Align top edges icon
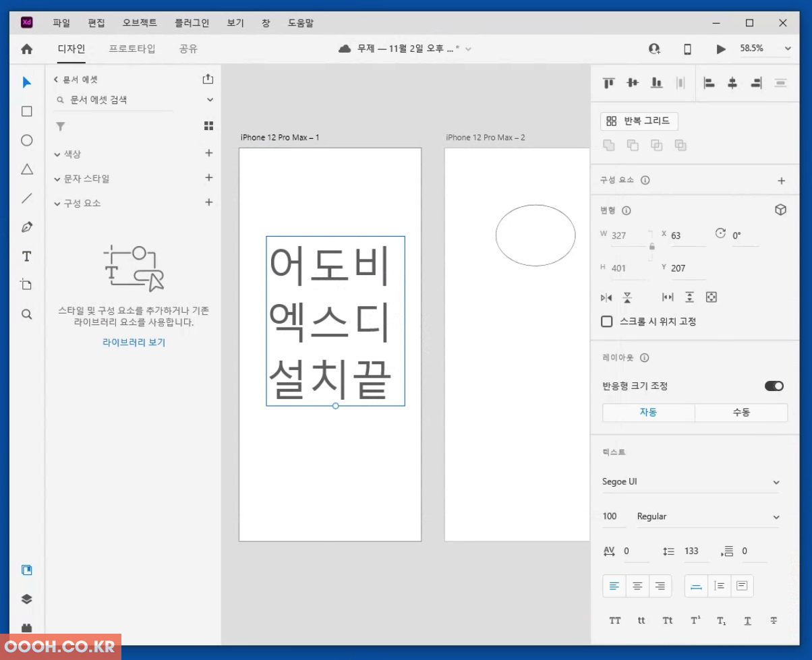Image resolution: width=812 pixels, height=660 pixels. pyautogui.click(x=609, y=83)
